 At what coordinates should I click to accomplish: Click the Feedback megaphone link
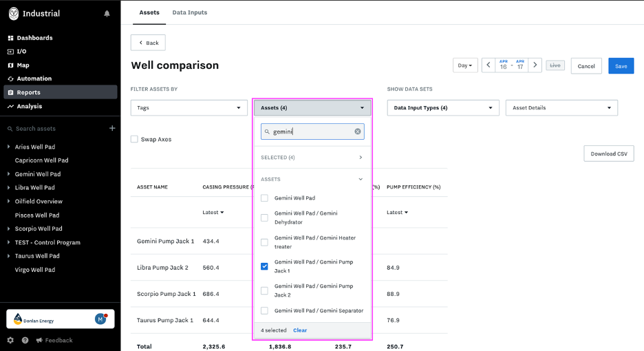pyautogui.click(x=54, y=340)
